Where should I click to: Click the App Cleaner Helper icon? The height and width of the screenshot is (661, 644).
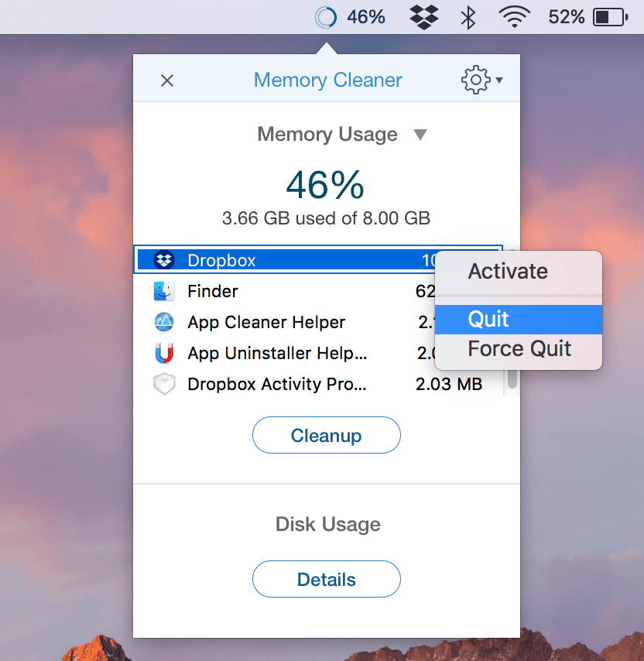[165, 322]
